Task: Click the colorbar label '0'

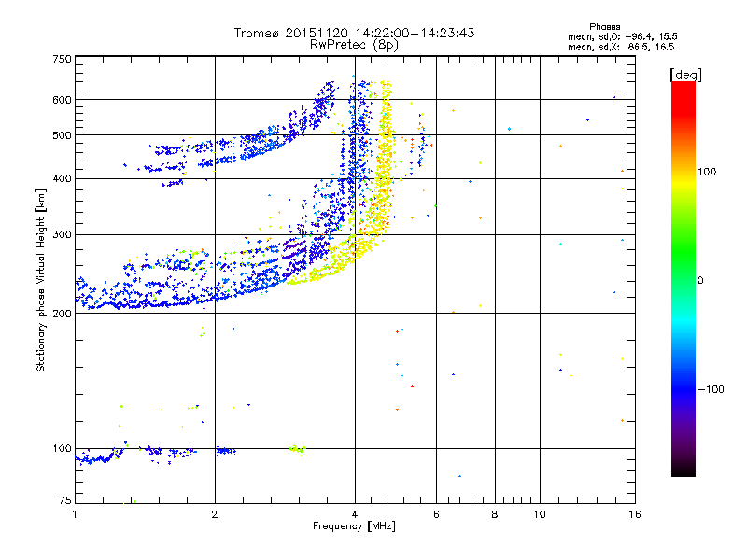Action: [x=700, y=281]
